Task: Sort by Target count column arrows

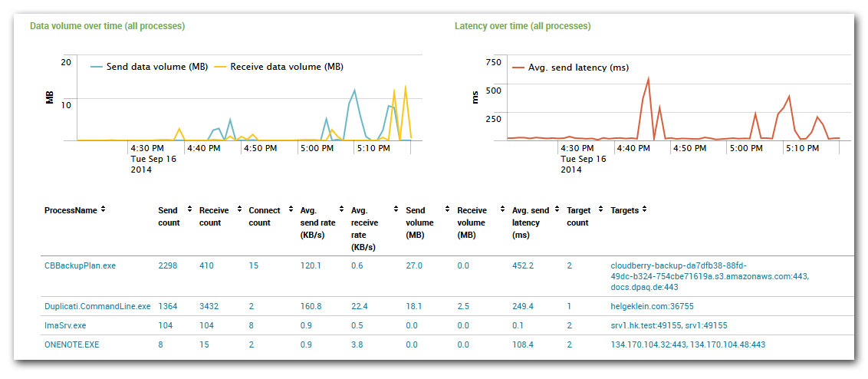Action: (600, 210)
